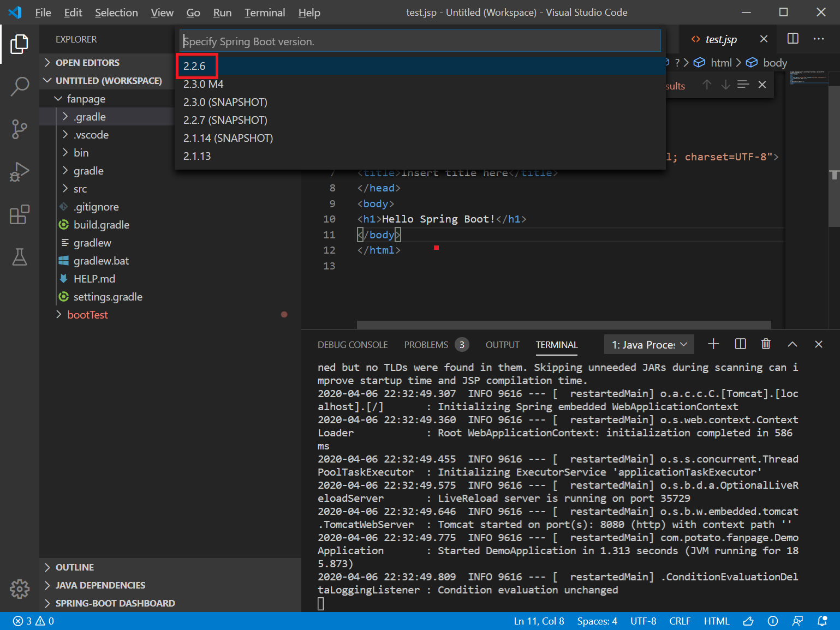The image size is (840, 630).
Task: Split the terminal pane
Action: click(741, 344)
